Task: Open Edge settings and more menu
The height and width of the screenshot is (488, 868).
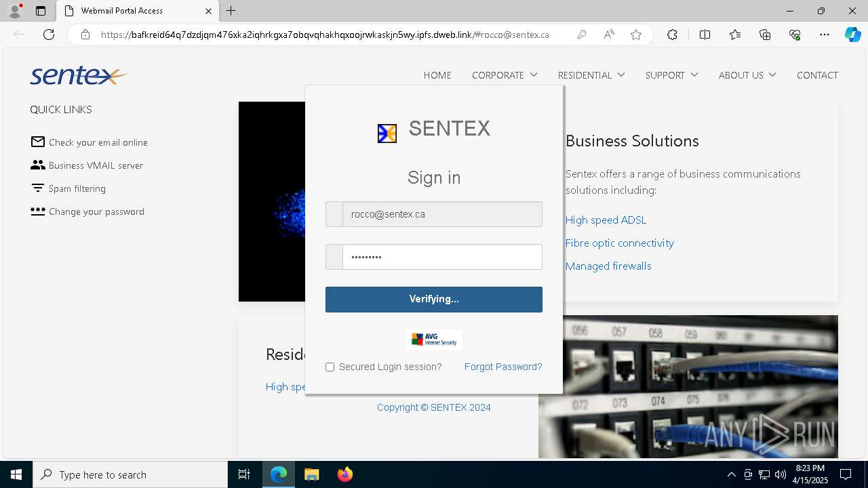Action: coord(825,35)
